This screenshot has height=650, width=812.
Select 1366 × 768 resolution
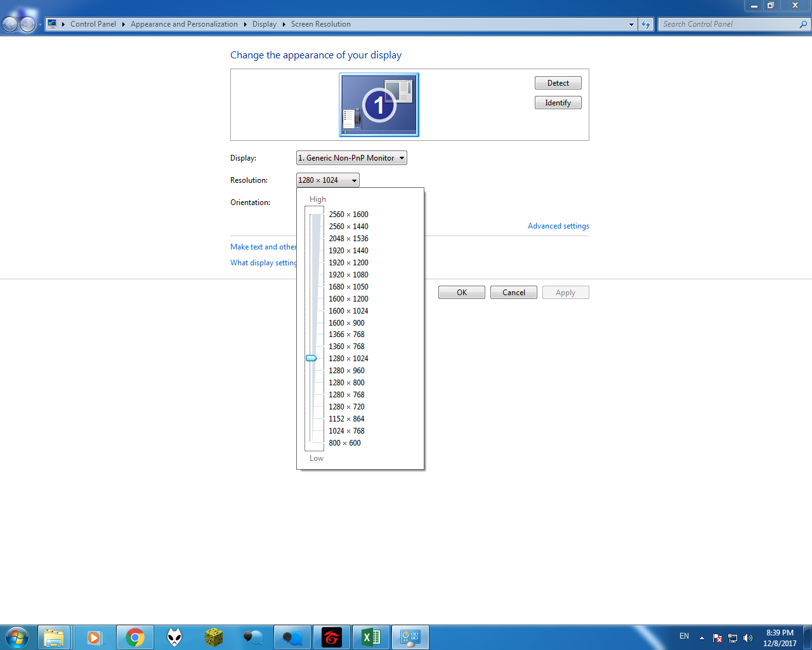(346, 335)
